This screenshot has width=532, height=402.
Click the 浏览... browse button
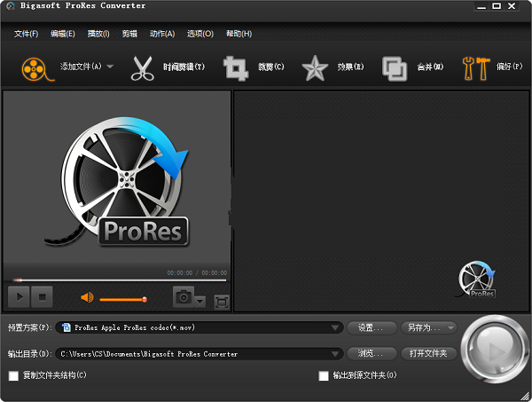[371, 353]
